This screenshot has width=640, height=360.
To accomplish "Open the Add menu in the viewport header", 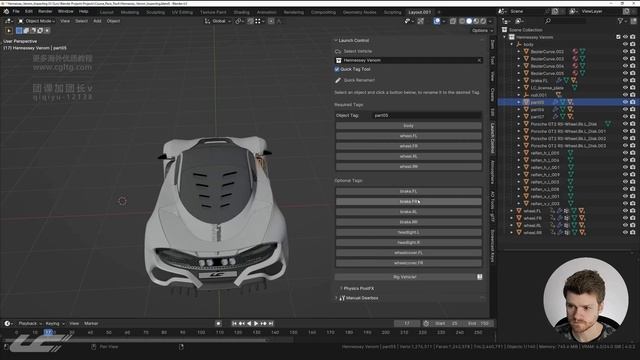I will click(97, 21).
